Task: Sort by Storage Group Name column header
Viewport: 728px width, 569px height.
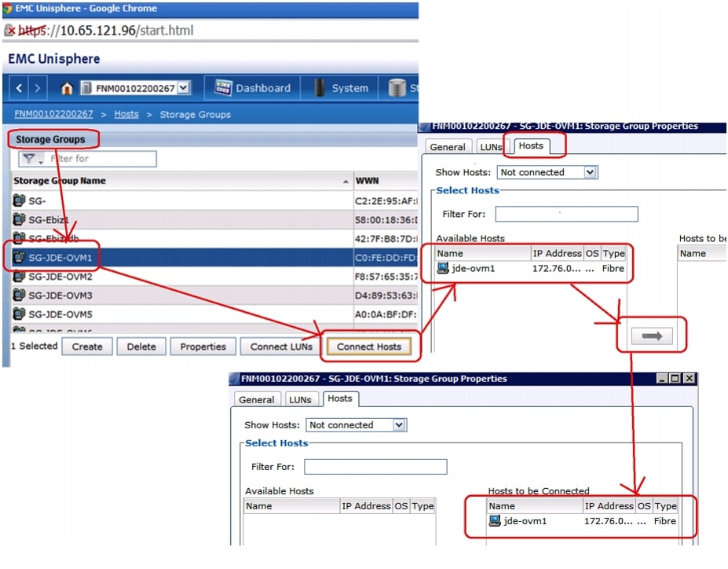Action: 181,181
